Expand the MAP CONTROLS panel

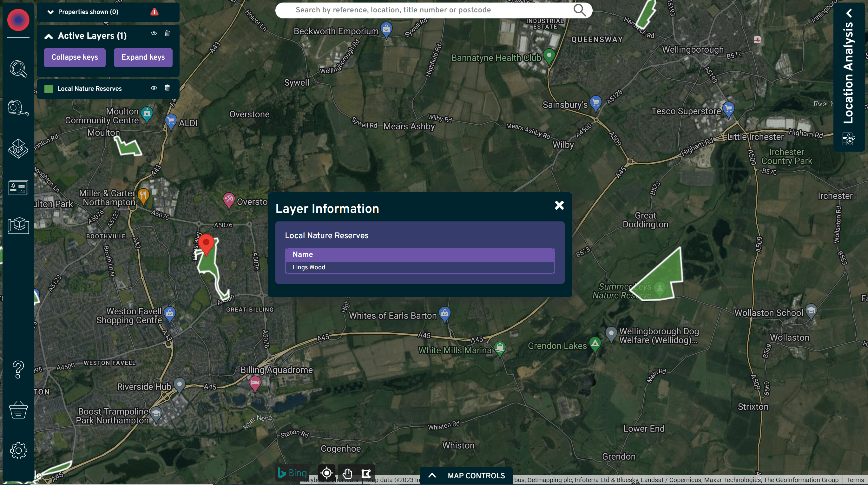tap(466, 475)
